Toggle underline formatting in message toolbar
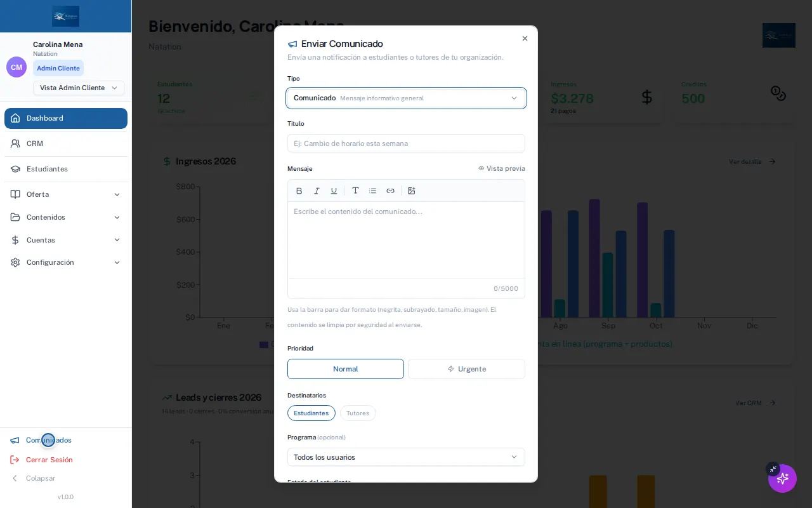The width and height of the screenshot is (812, 508). click(334, 190)
